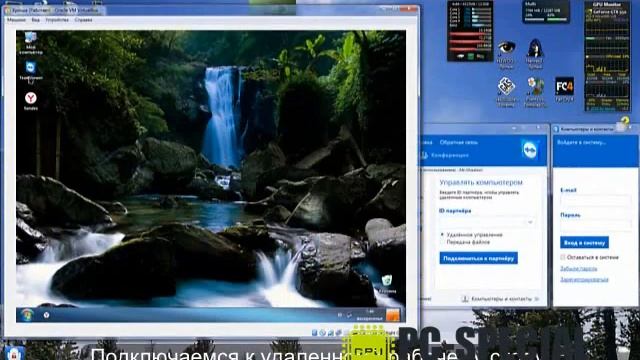Viewport: 640px width, 360px height.
Task: Open the Зарегистрироваться link
Action: pos(584,280)
